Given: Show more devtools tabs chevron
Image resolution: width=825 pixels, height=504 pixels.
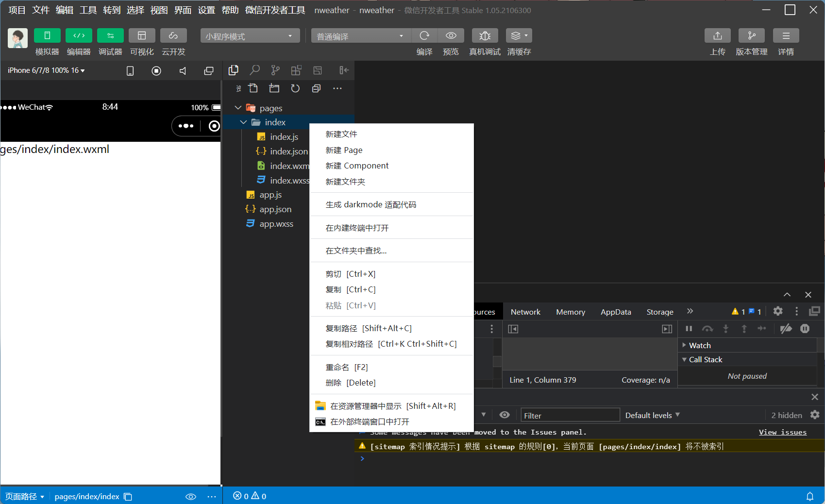Looking at the screenshot, I should pos(690,311).
